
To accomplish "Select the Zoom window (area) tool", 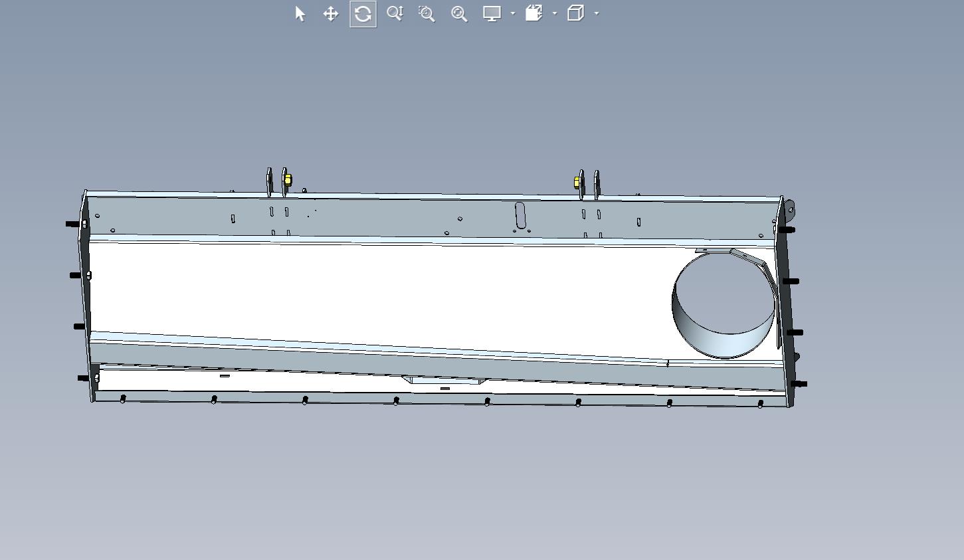I will coord(427,14).
